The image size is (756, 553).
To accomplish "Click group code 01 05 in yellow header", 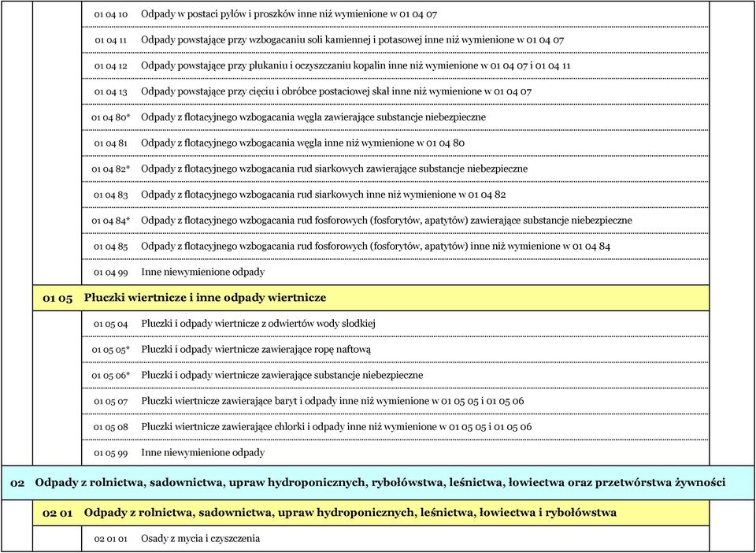I will pos(57,299).
